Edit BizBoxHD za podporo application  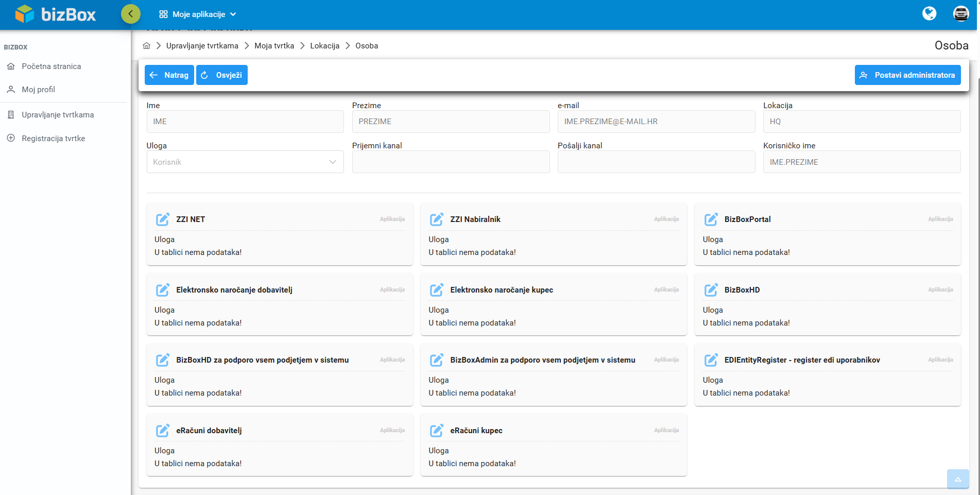click(163, 360)
